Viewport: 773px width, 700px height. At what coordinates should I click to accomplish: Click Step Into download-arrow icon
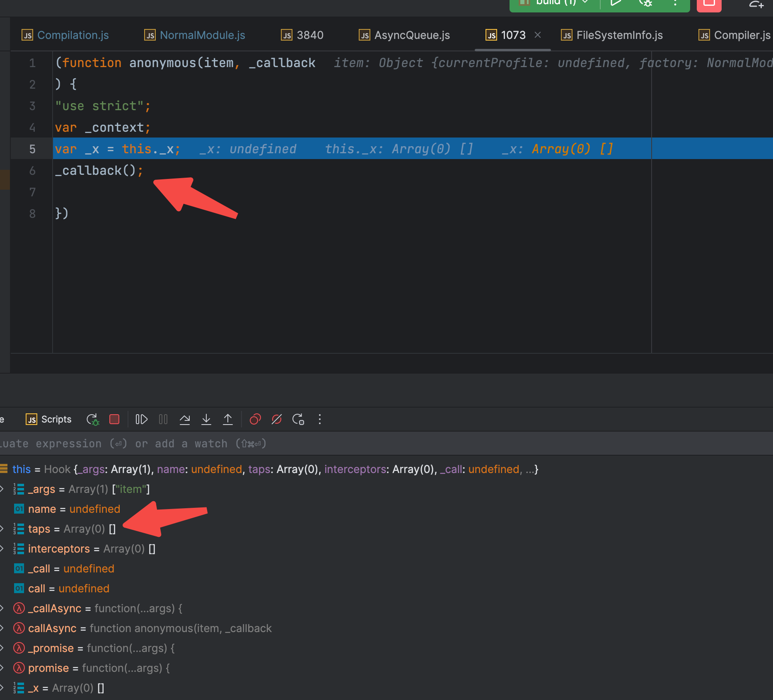coord(206,420)
